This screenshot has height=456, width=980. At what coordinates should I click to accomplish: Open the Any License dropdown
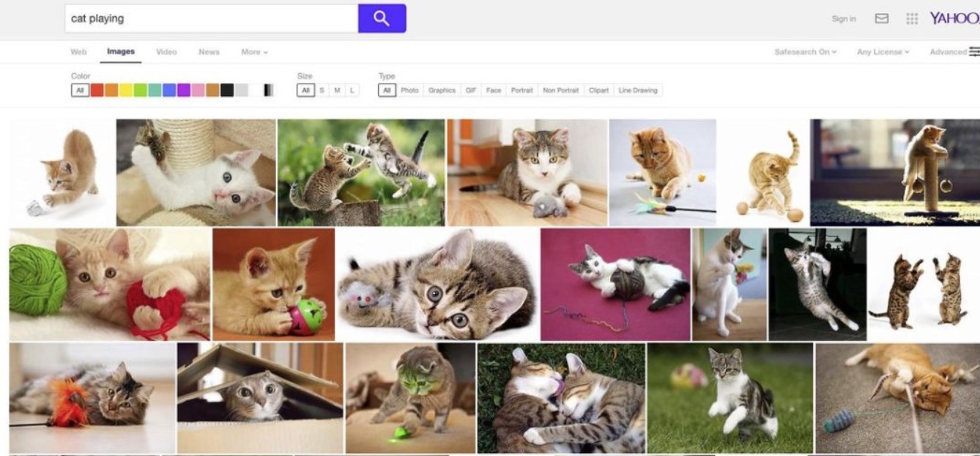883,52
